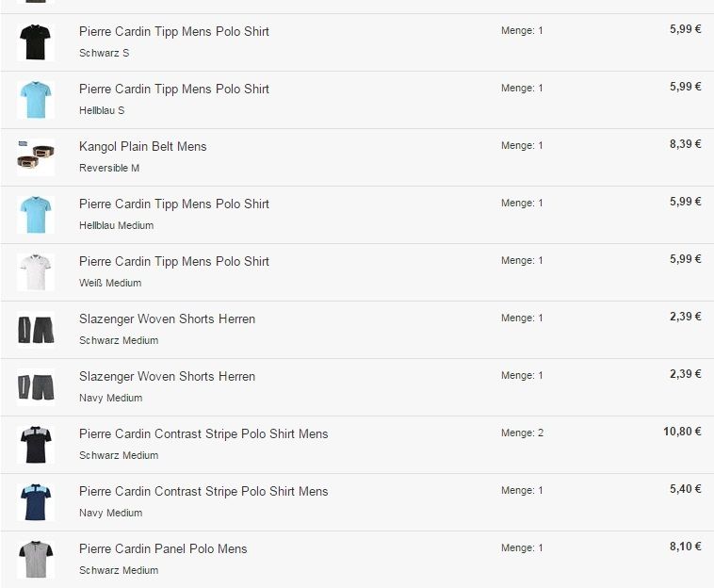Open the Schwarz Contrast Stripe Polo thumbnail
The image size is (714, 588).
click(x=36, y=445)
